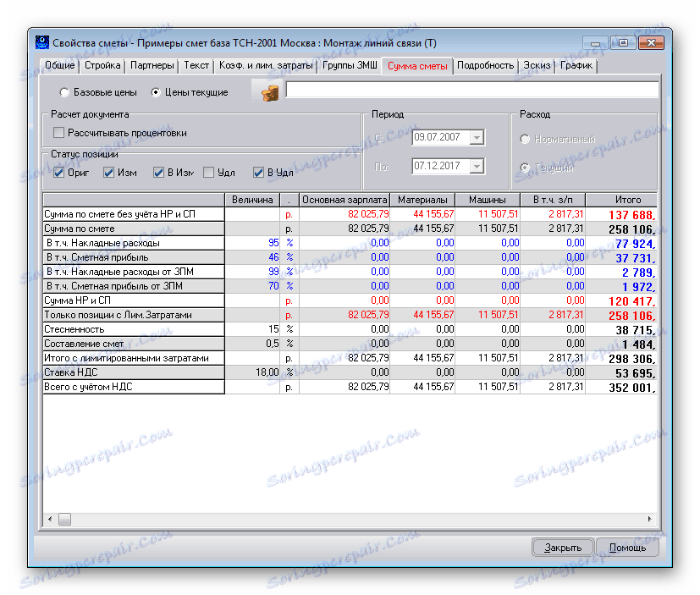The width and height of the screenshot is (700, 595).
Task: Click the Закрыть button
Action: tap(563, 548)
